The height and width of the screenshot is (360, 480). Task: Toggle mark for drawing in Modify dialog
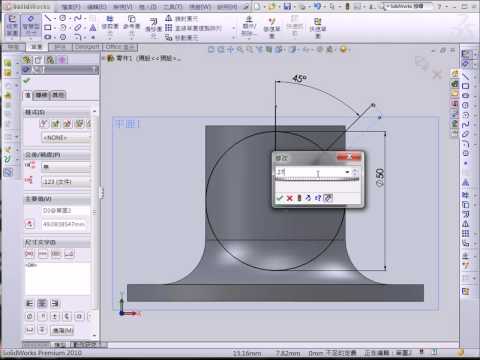click(328, 198)
